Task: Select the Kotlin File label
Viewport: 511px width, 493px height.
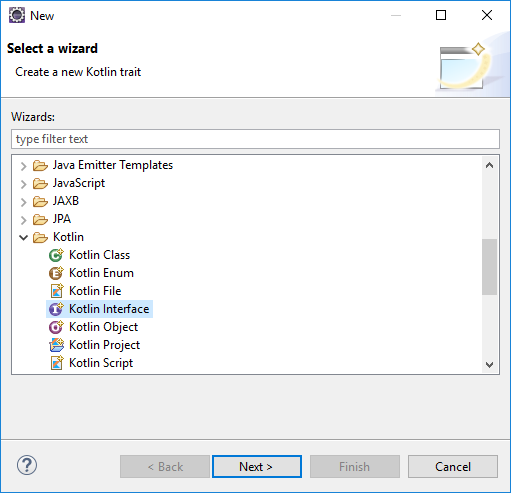Action: 95,291
